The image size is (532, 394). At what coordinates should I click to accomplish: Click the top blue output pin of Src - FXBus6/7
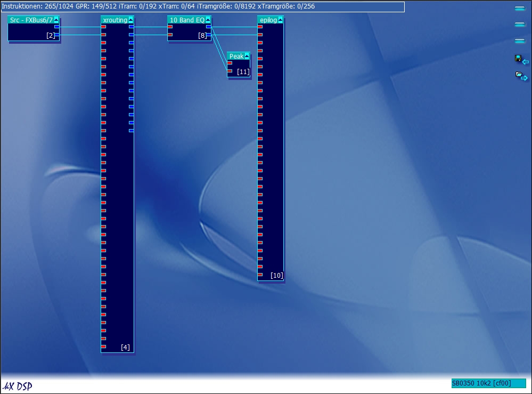[x=56, y=27]
